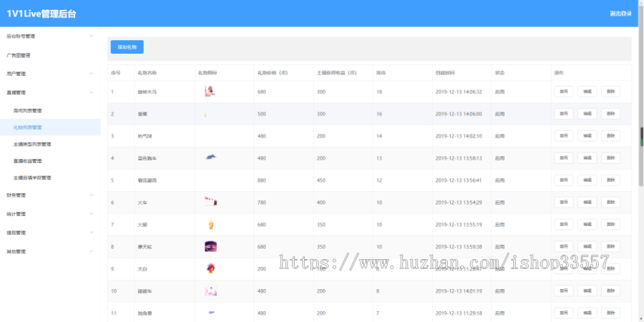Open 房间列表管理 in the sidebar
Screen dimensions: 644x322
28,111
